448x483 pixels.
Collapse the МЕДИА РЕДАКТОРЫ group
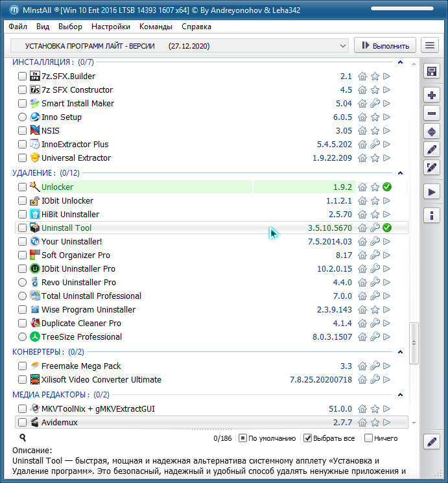[400, 395]
